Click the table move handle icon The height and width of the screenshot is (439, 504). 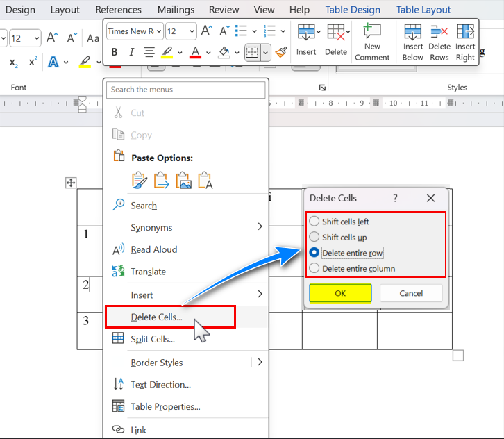click(70, 183)
